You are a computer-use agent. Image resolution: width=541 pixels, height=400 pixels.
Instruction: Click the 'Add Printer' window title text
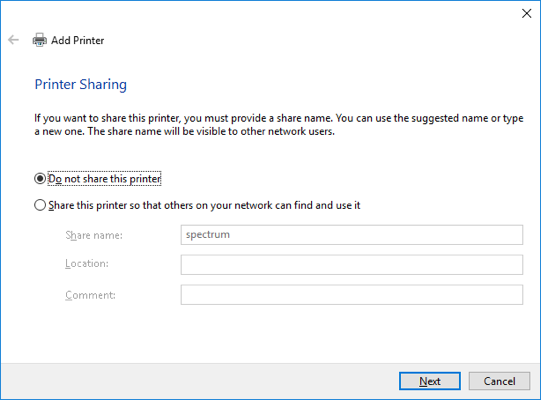pyautogui.click(x=78, y=40)
